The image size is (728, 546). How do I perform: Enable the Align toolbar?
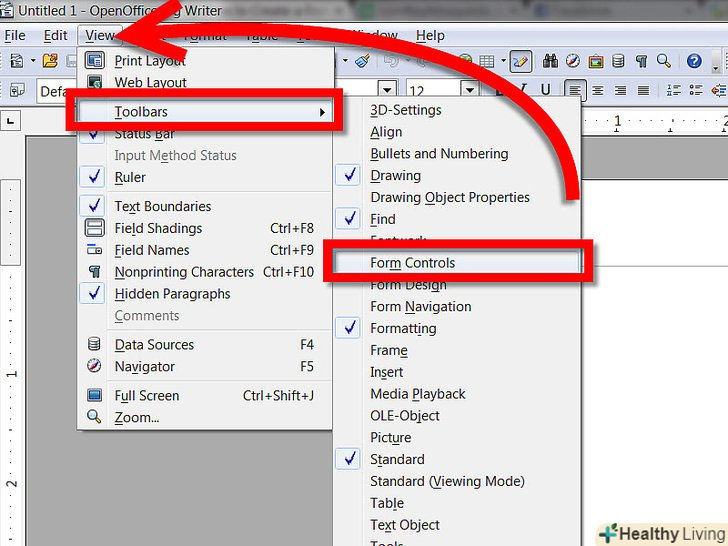[x=457, y=132]
